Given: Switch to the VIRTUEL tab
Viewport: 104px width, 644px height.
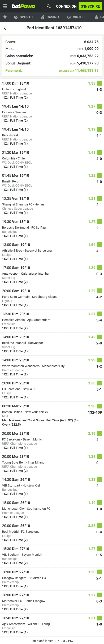Looking at the screenshot, I should point(79,17).
